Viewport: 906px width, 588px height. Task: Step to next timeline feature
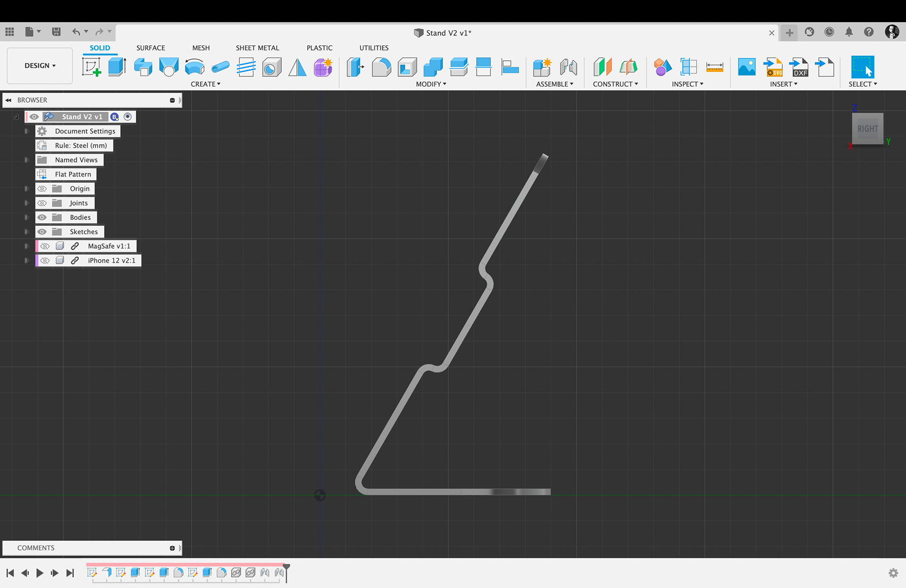tap(55, 573)
